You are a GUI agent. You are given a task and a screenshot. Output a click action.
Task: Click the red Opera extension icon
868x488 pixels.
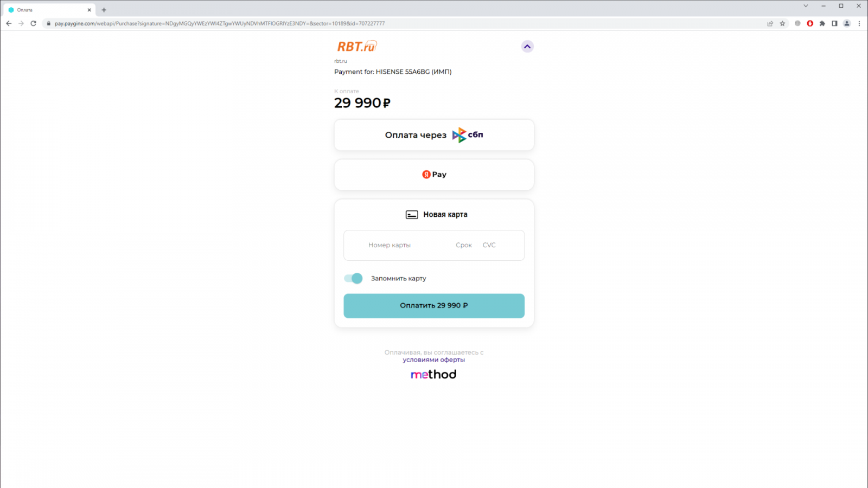810,23
